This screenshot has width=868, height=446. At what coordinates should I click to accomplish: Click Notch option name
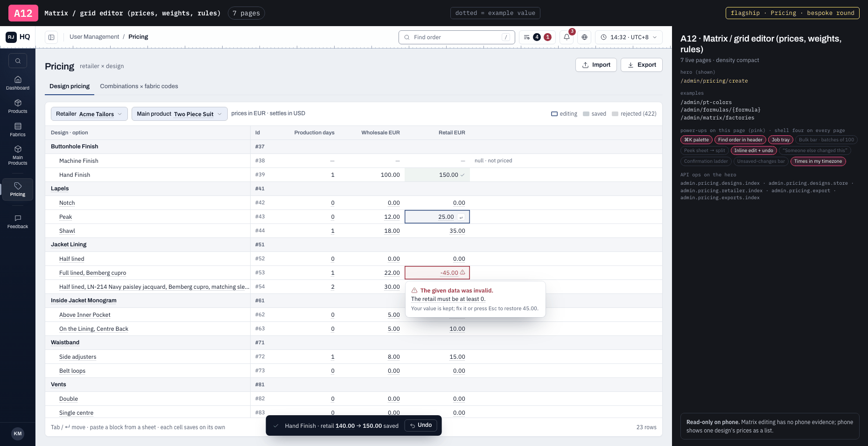click(67, 203)
